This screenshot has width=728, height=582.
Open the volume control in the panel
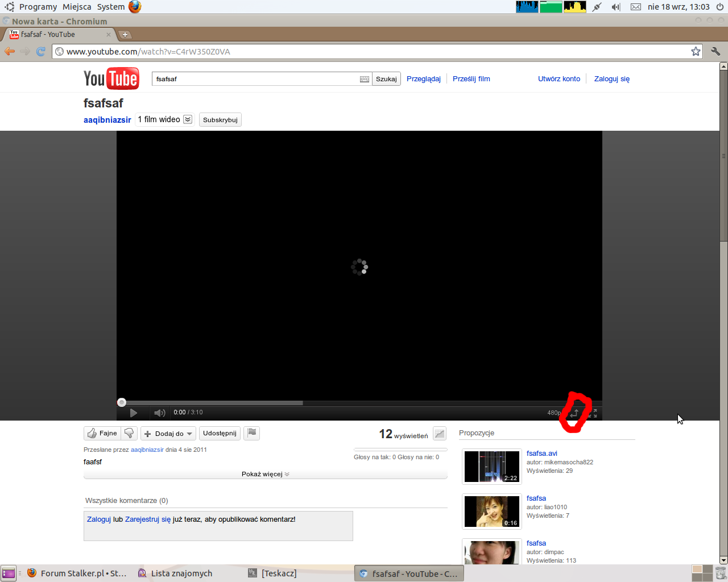616,7
